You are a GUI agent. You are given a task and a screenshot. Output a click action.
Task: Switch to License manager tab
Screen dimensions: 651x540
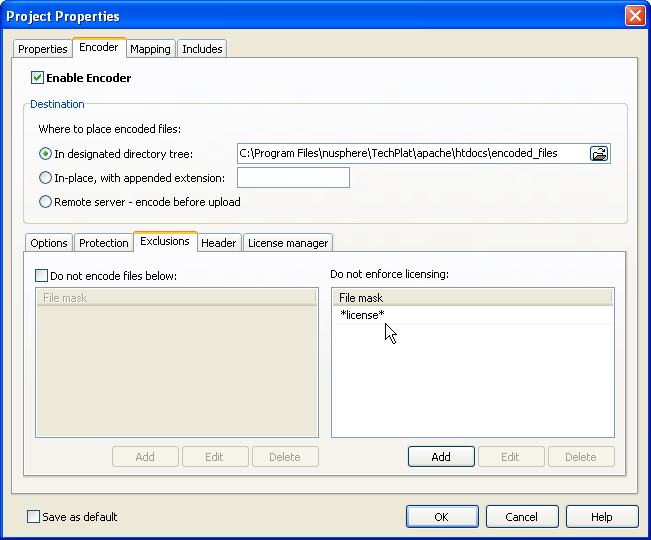pos(287,243)
